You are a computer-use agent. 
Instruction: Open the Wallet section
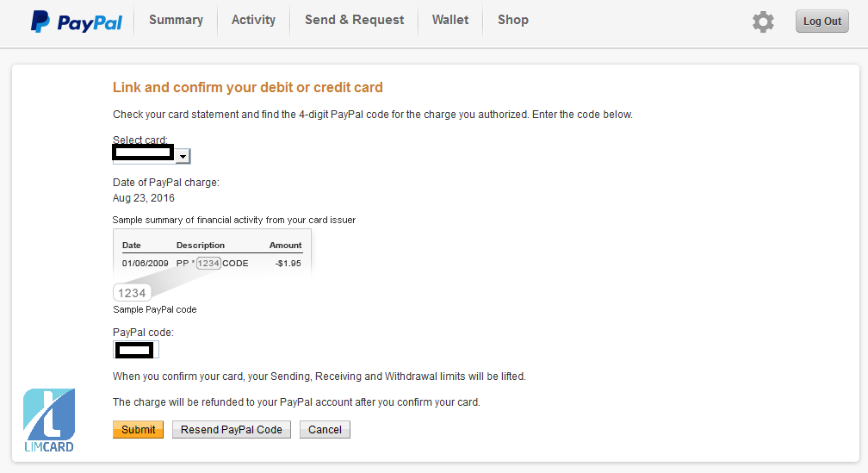(x=450, y=20)
